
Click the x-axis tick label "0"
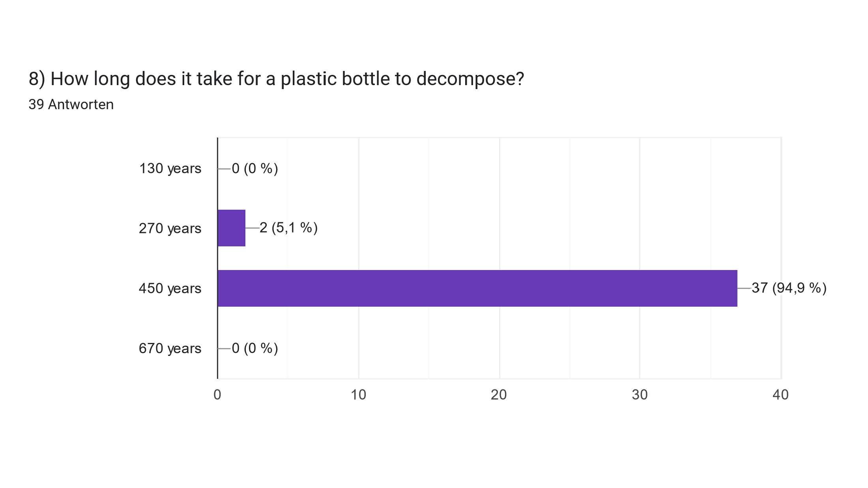[x=217, y=395]
